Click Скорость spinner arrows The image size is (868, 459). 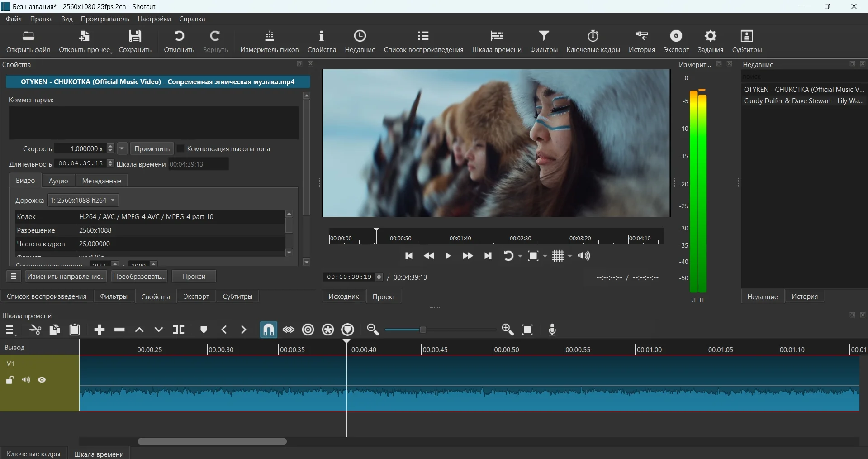[110, 148]
